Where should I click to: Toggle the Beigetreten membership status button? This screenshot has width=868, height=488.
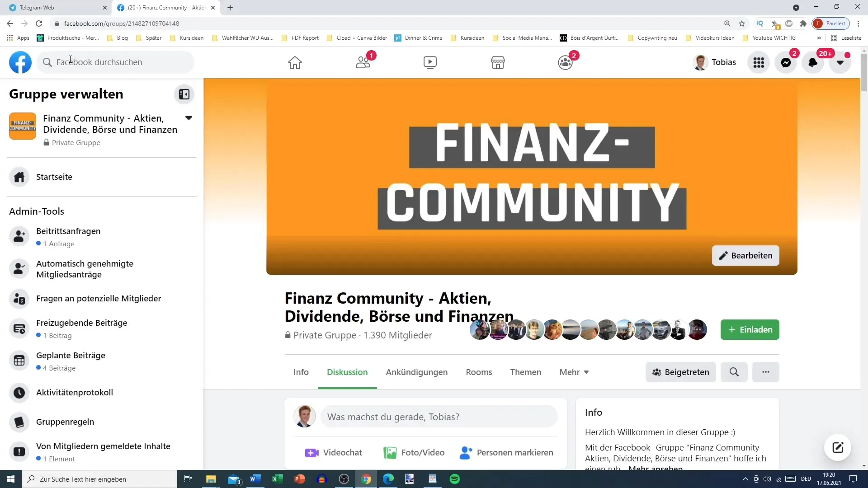click(680, 372)
